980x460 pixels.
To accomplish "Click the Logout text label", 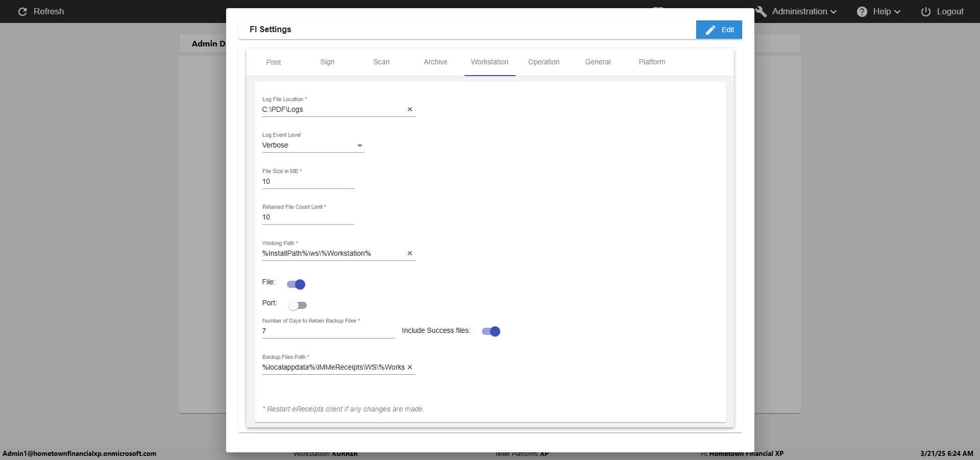I will tap(950, 11).
